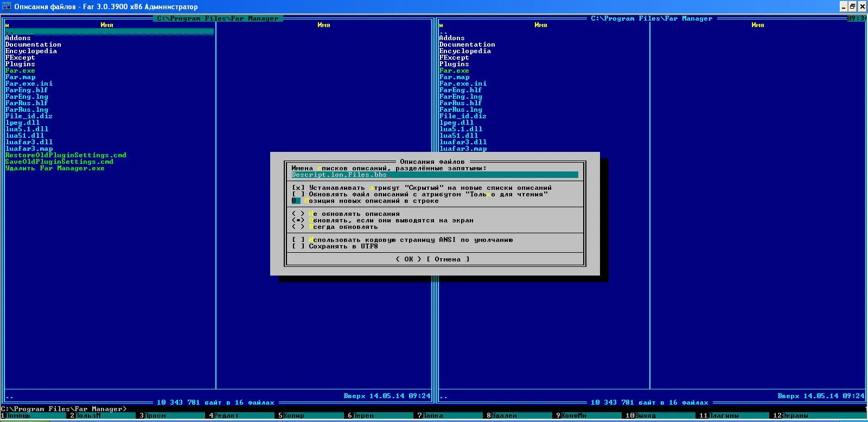Screen dimensions: 868x422
Task: Click F11 Плагины in the key bar
Action: click(734, 415)
